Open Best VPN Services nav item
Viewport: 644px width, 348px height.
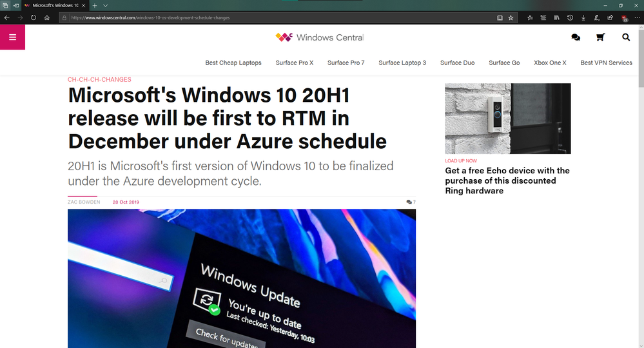pyautogui.click(x=606, y=63)
